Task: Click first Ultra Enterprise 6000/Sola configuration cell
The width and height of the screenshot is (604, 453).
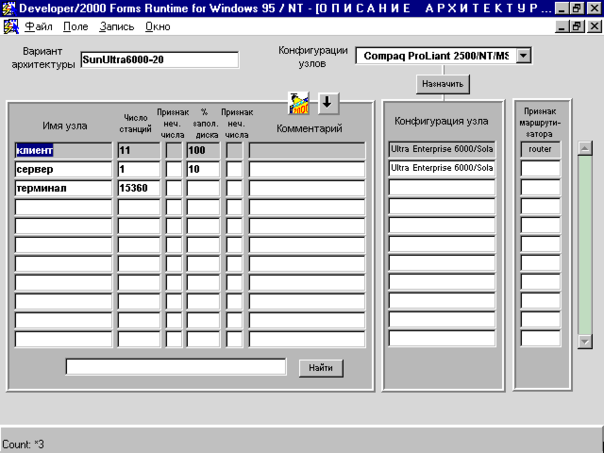Action: point(442,149)
